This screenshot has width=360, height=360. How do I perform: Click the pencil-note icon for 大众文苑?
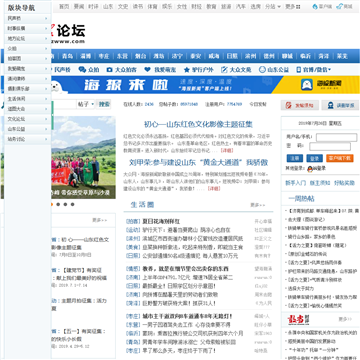click(224, 70)
